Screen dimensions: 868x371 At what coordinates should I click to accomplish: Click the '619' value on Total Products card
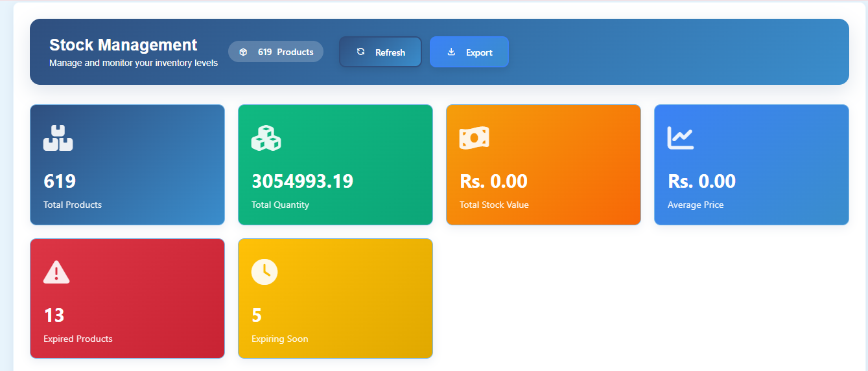(x=60, y=181)
